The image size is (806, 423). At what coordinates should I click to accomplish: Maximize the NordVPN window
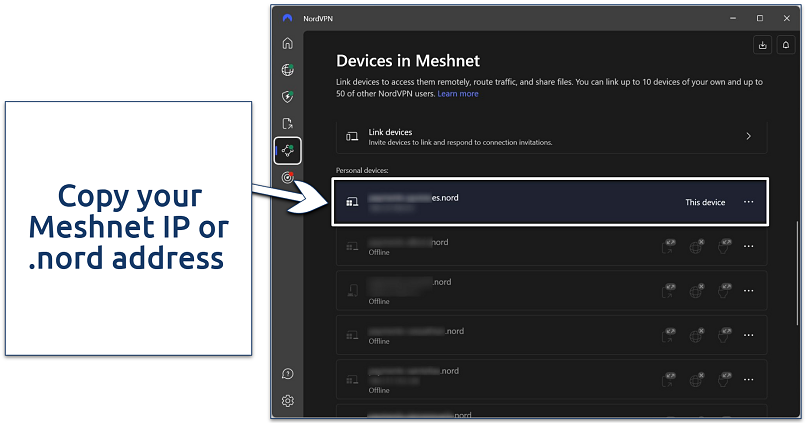point(760,18)
